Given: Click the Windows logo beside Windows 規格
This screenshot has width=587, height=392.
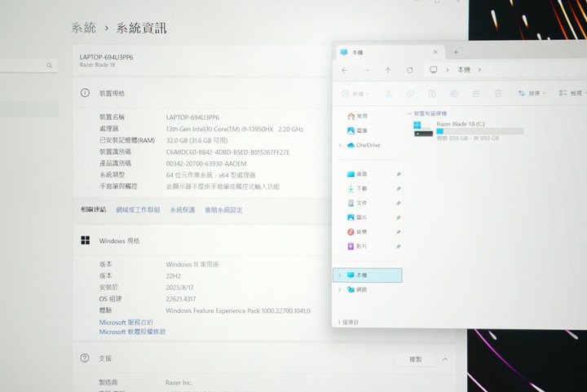Looking at the screenshot, I should (86, 240).
